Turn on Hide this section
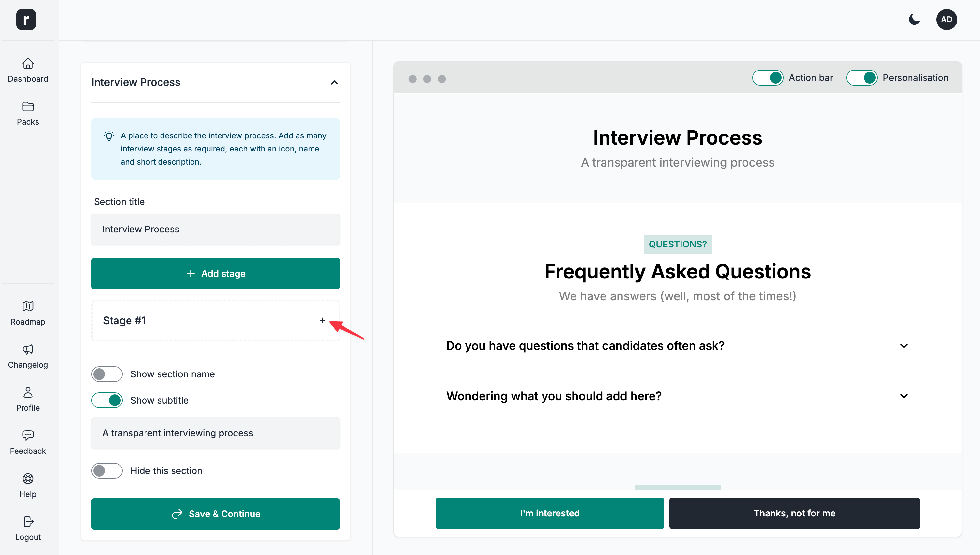Viewport: 980px width, 555px height. click(x=107, y=471)
